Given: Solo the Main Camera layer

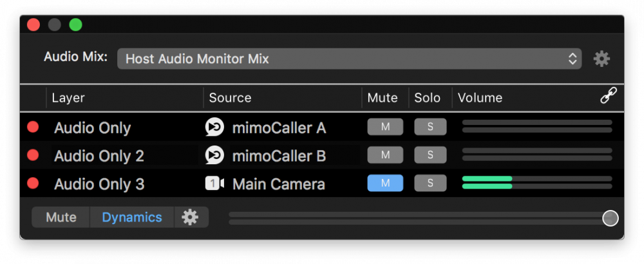Looking at the screenshot, I should click(x=430, y=183).
